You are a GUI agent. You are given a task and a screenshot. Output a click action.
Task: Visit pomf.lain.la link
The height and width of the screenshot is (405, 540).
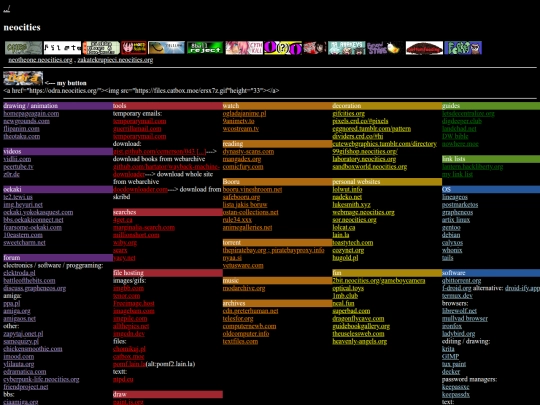(x=129, y=364)
